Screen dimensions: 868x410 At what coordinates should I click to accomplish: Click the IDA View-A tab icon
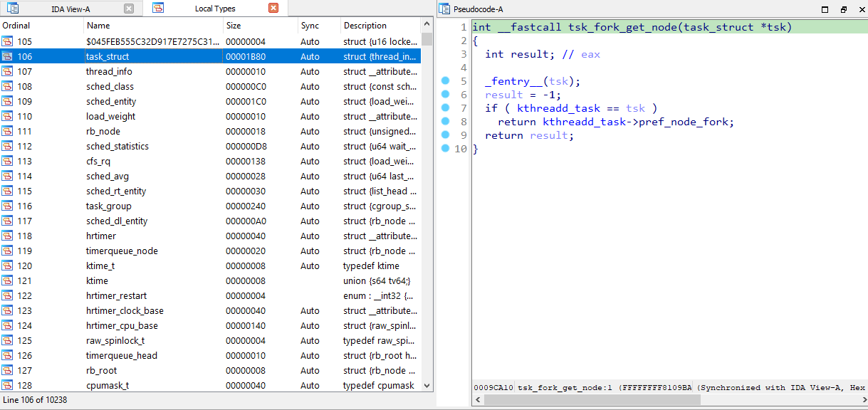(13, 9)
